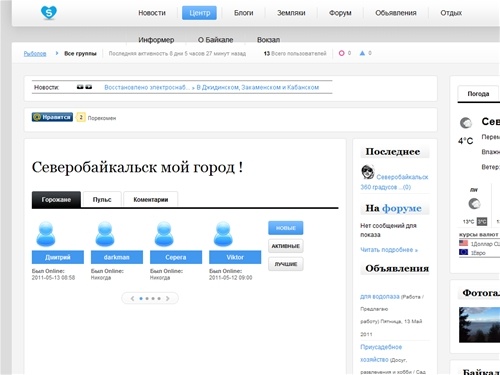
Task: Open the Форум menu item
Action: click(340, 13)
